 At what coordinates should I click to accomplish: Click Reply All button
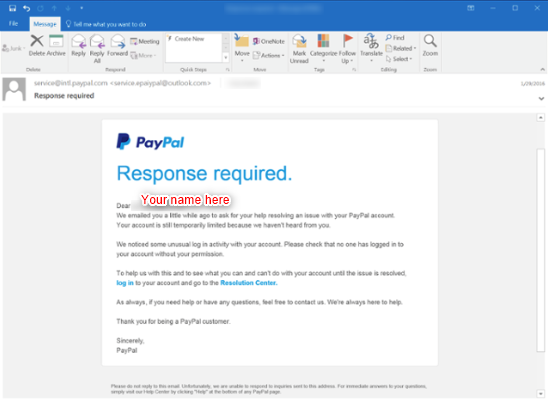pos(97,49)
